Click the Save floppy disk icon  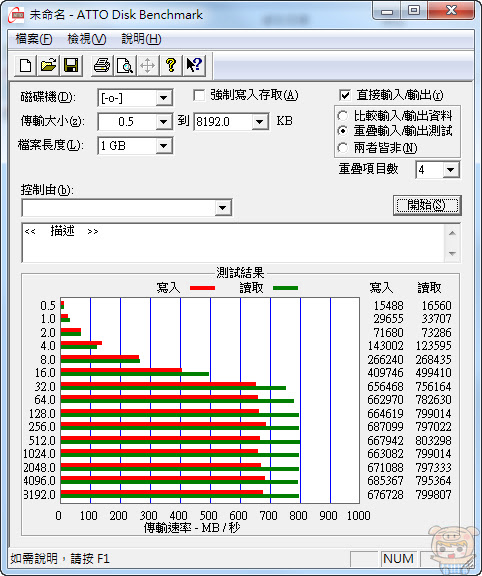(71, 65)
